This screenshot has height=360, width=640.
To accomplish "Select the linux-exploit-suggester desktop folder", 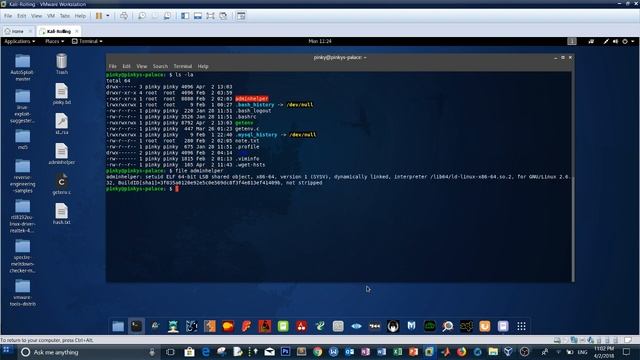I will [x=22, y=107].
